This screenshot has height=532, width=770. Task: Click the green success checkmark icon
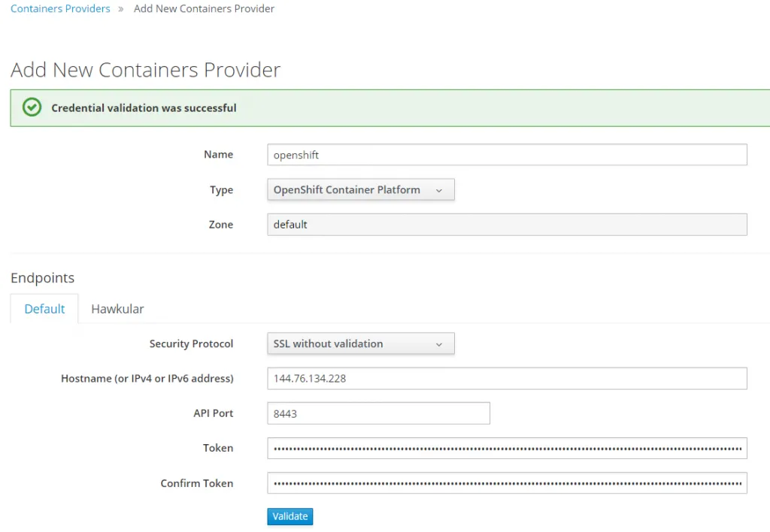tap(32, 107)
